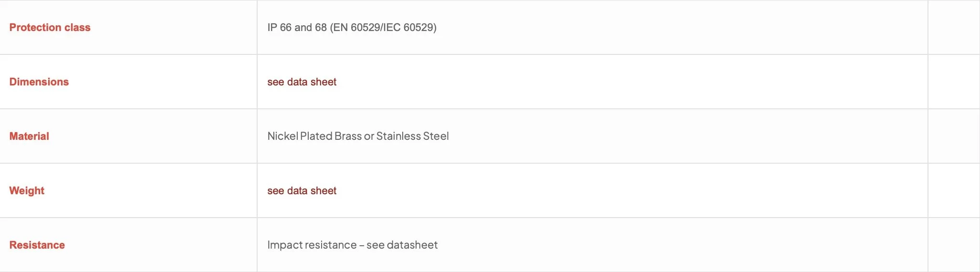Click the "(EN 60529/IEC 60529)" standard text
Screen dimensions: 980x272
pos(383,28)
